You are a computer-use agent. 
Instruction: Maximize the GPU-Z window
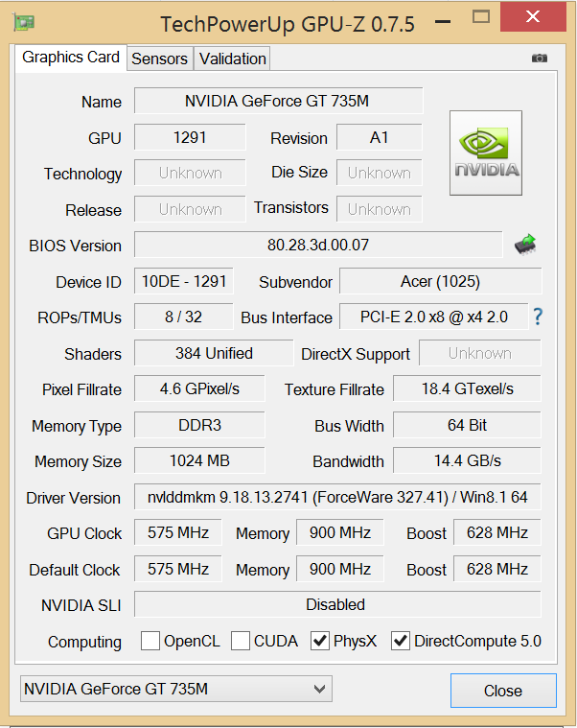(481, 17)
